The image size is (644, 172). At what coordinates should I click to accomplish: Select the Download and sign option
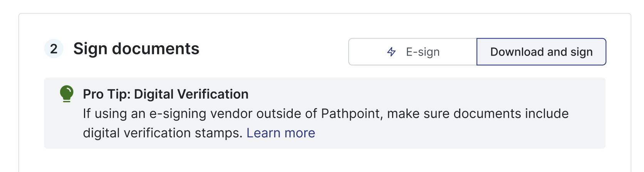pyautogui.click(x=541, y=52)
